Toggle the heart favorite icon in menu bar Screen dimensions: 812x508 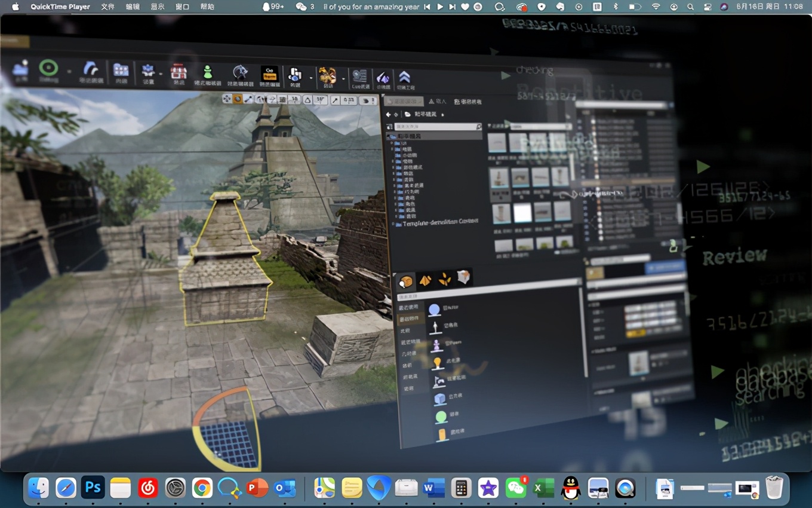tap(465, 7)
